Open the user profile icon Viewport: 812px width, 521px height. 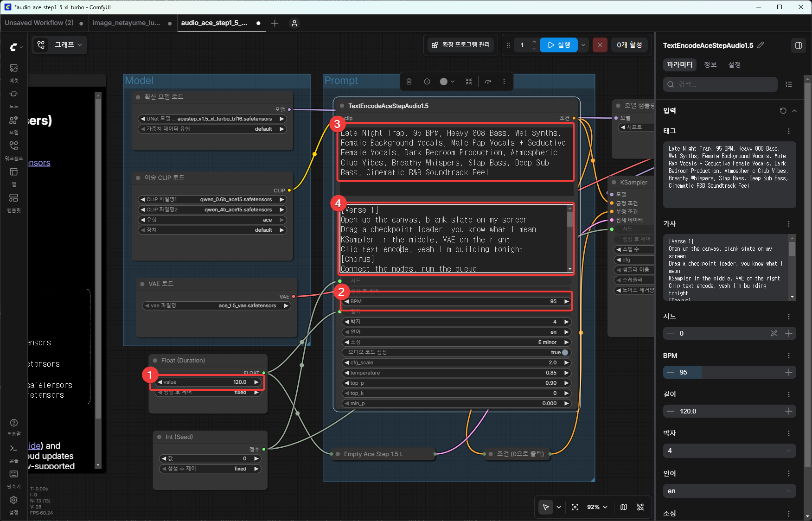coord(294,23)
